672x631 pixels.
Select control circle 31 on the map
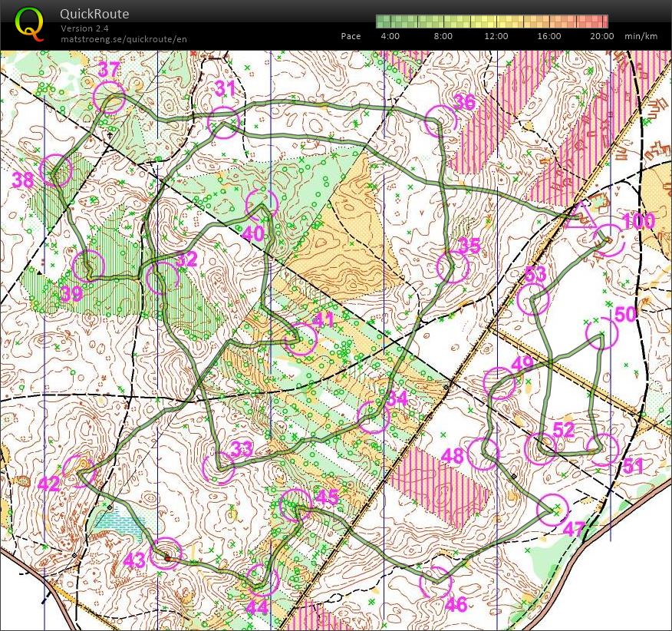(x=224, y=123)
